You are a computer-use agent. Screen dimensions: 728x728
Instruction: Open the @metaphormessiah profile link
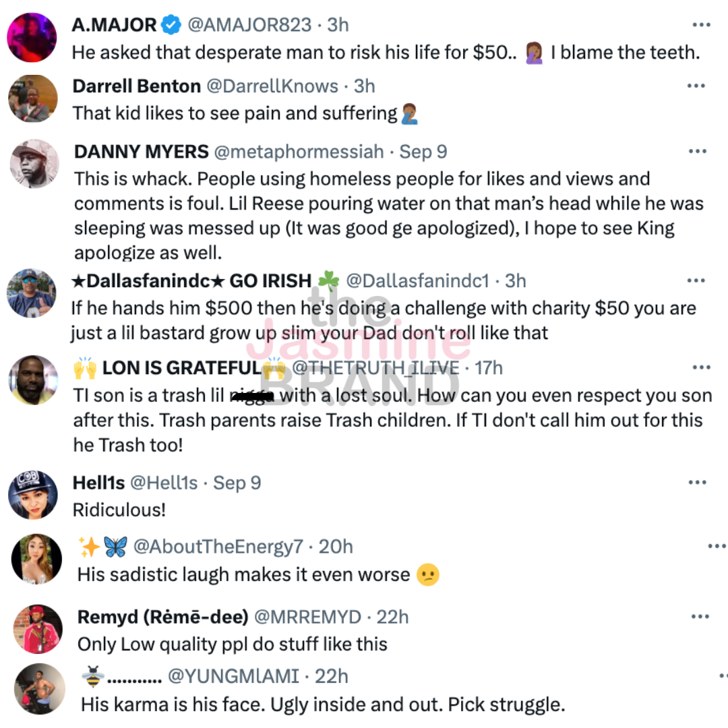pyautogui.click(x=299, y=152)
